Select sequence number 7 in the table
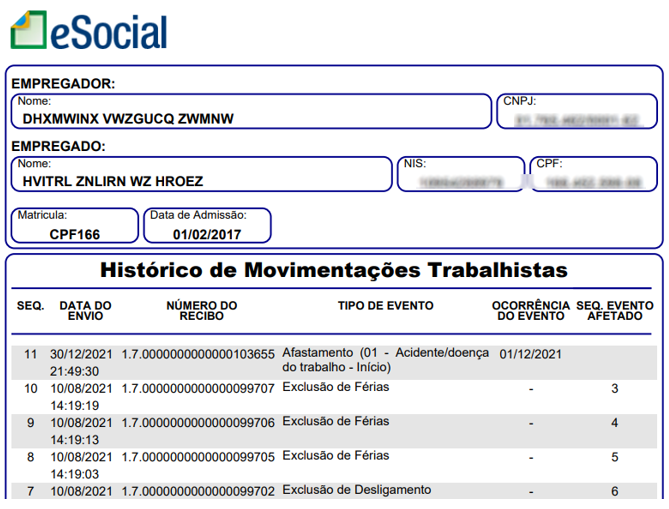Viewport: 669px width, 509px height. pyautogui.click(x=31, y=491)
